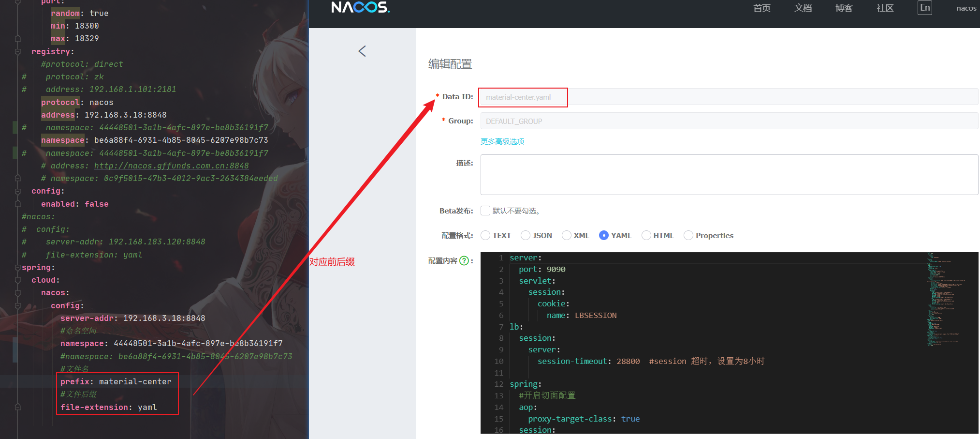Switch language with the En icon
The image size is (980, 439).
coord(925,8)
